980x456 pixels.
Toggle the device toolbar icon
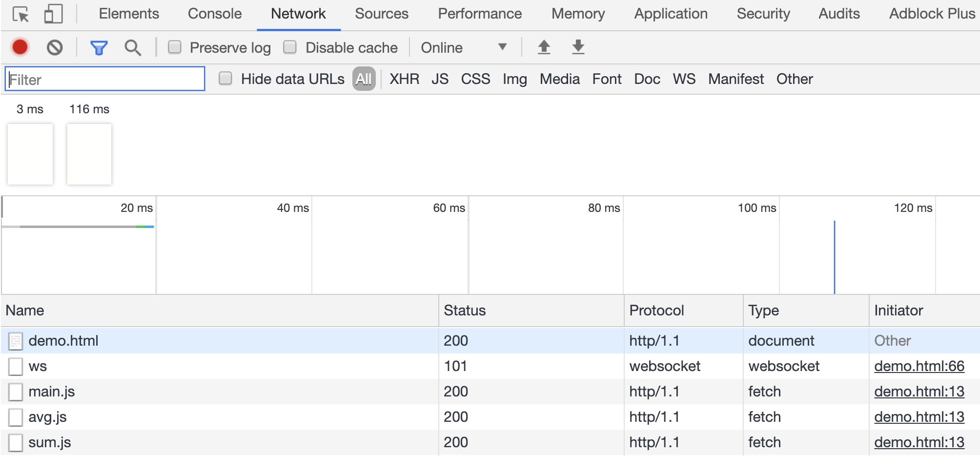[53, 14]
